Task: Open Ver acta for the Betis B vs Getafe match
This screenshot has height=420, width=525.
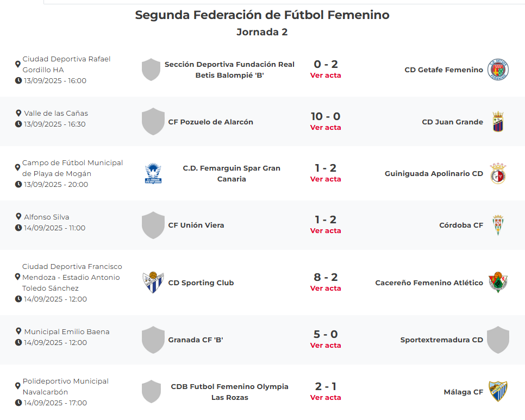Action: click(326, 76)
